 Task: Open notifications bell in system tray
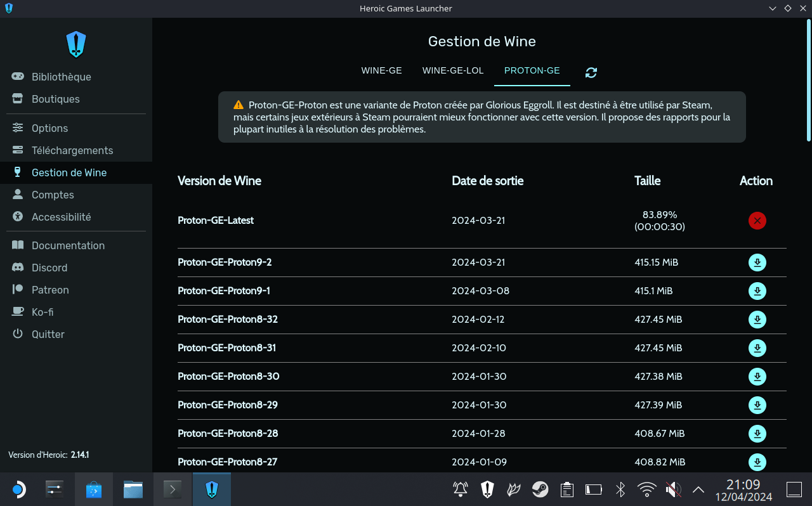click(461, 489)
